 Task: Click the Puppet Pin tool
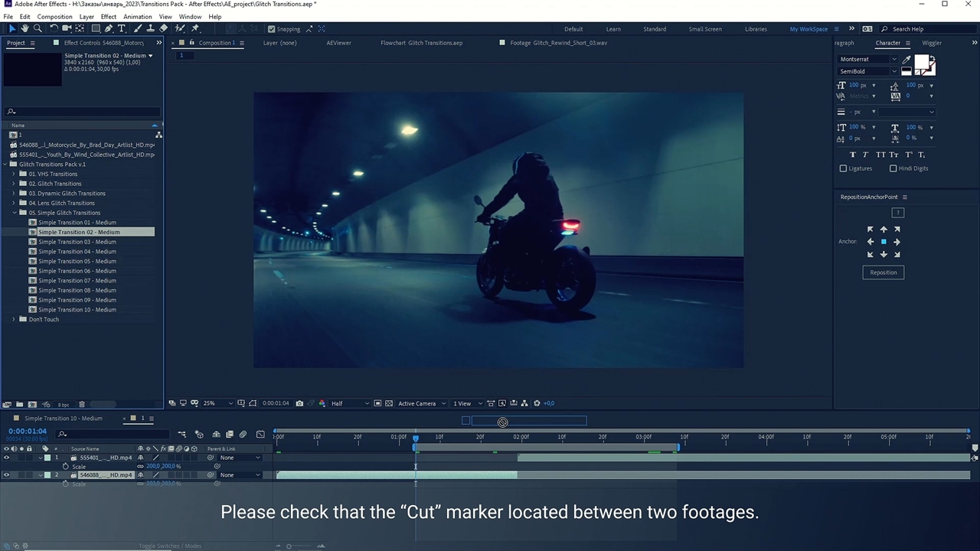click(x=195, y=29)
